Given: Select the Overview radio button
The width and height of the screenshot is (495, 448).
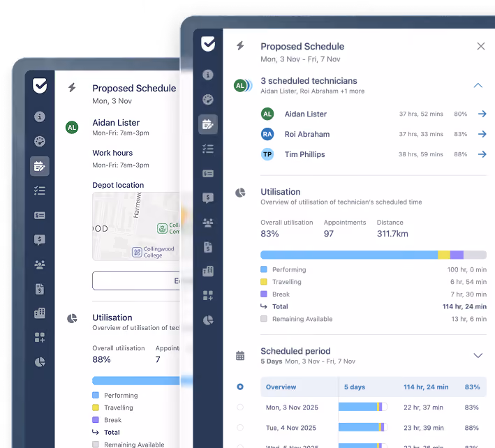Looking at the screenshot, I should [240, 387].
